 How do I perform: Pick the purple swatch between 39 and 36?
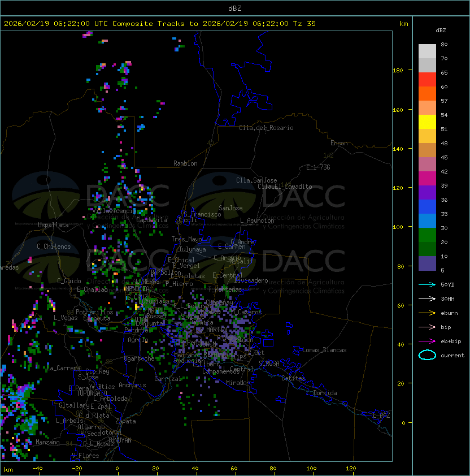pos(427,192)
